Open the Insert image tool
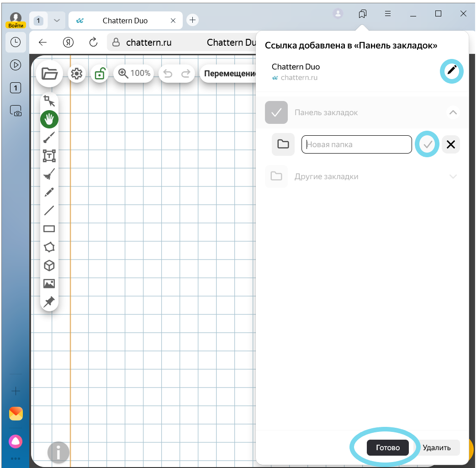Screen dimensions: 476x468 click(49, 284)
